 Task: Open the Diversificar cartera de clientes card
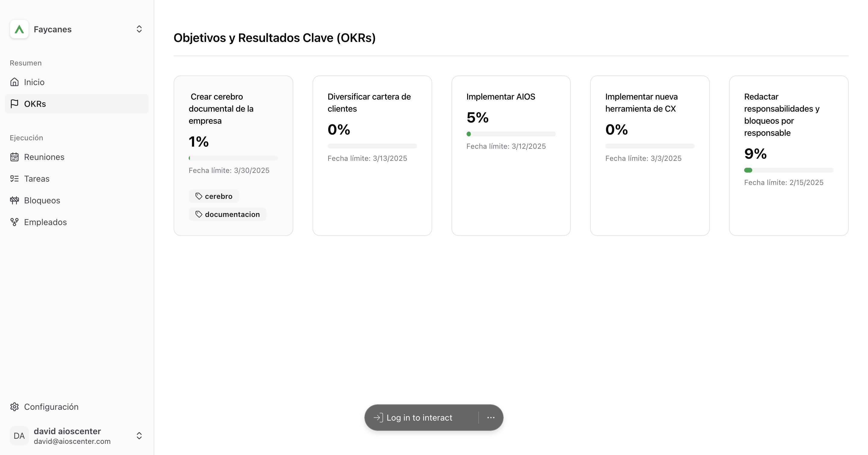372,155
